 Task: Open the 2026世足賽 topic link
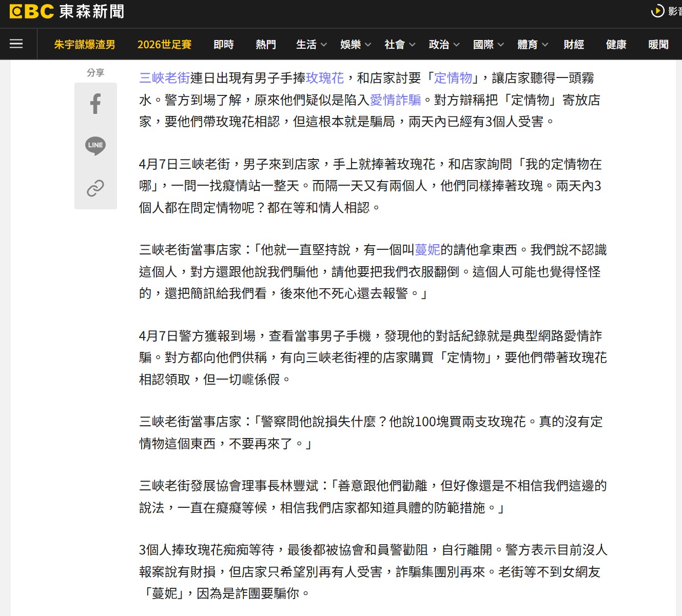point(164,45)
